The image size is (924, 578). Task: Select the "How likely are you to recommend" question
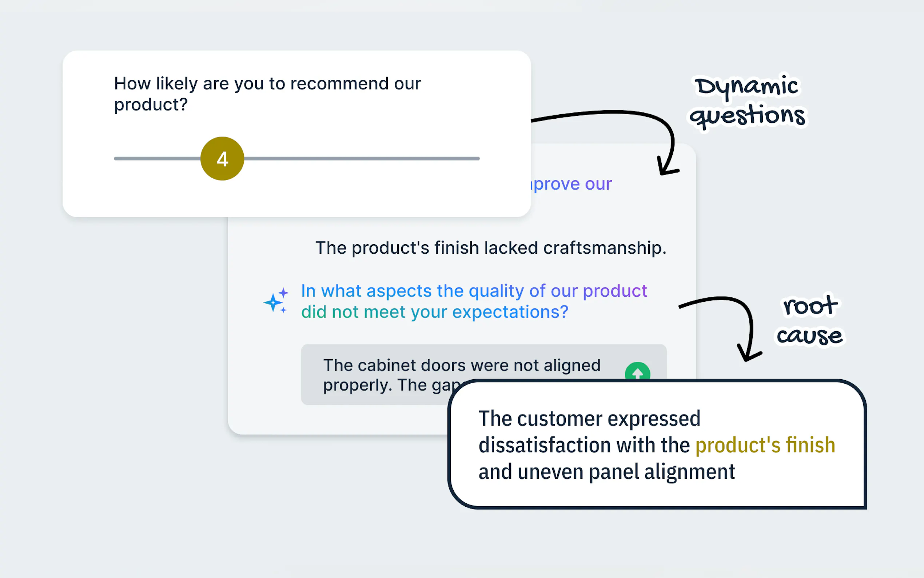tap(267, 84)
